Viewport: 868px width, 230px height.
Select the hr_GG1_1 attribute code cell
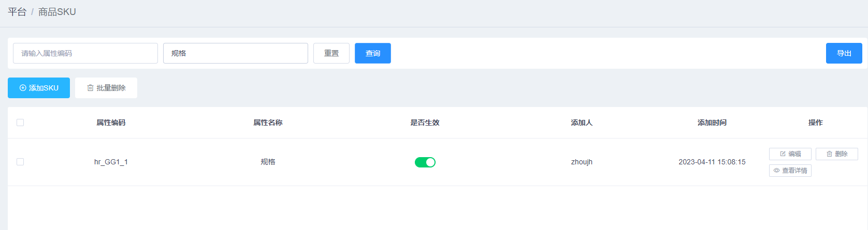(x=111, y=162)
